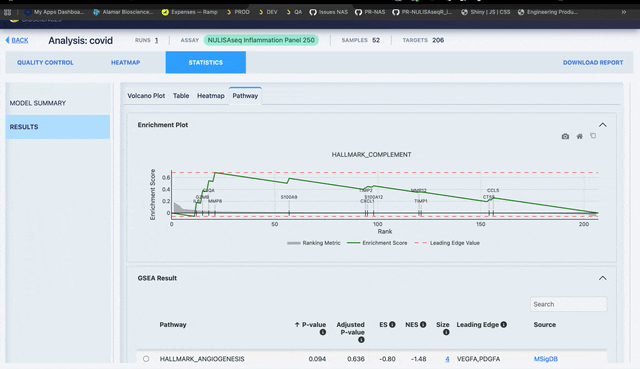Viewport: 640px width, 369px height.
Task: Click the adjusted P-value cell 0.636
Action: click(356, 359)
